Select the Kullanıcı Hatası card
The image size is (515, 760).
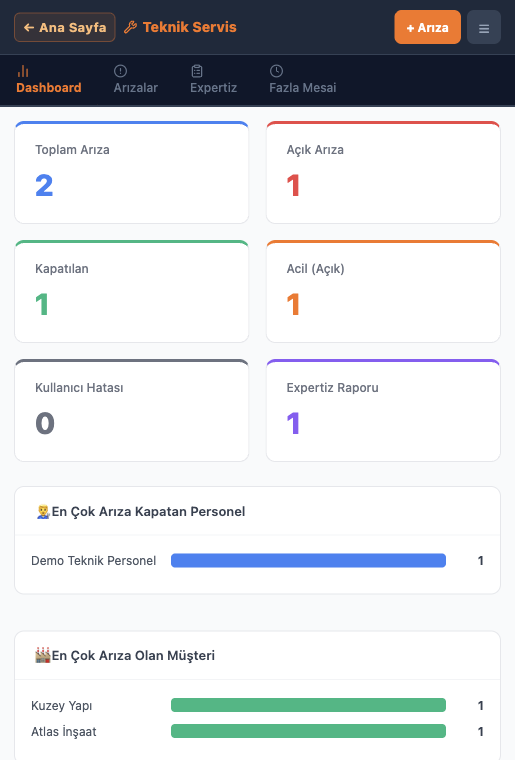coord(132,411)
